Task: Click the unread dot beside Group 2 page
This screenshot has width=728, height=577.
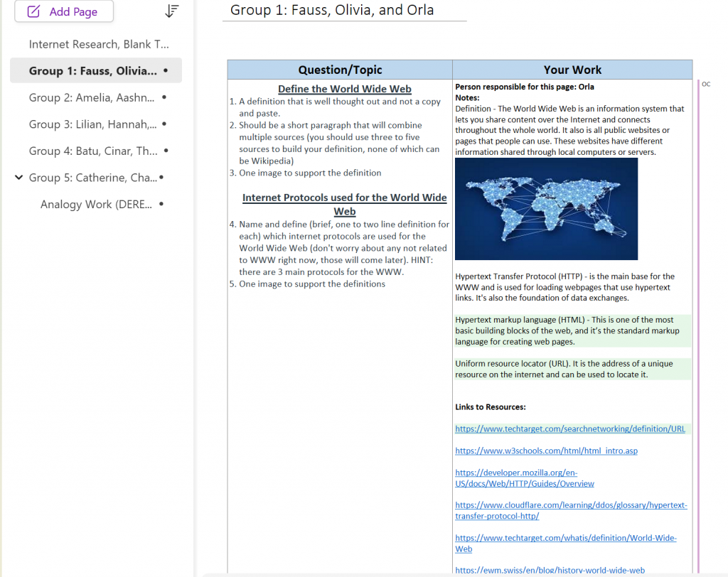Action: (x=164, y=97)
